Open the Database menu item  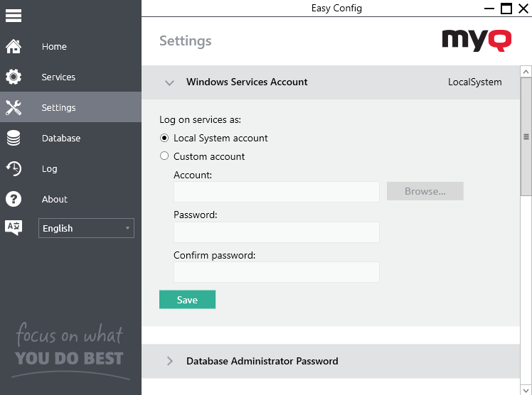[61, 139]
